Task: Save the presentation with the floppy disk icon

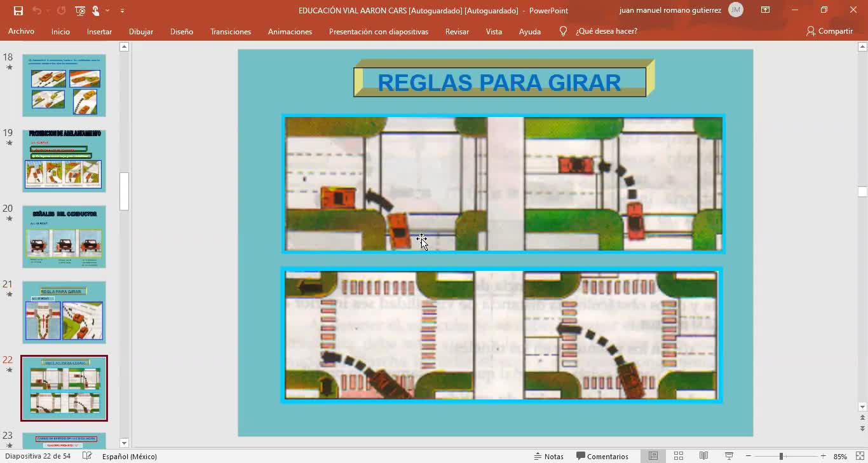Action: point(18,10)
